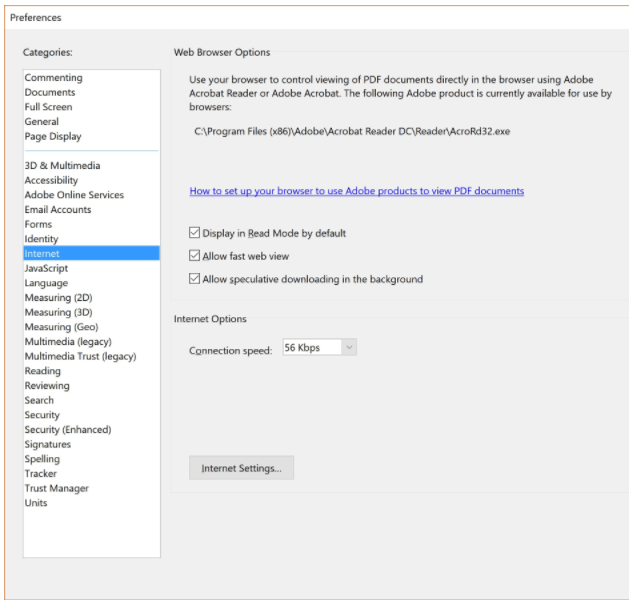The height and width of the screenshot is (607, 629).
Task: Open the browser setup help link
Action: [x=357, y=191]
